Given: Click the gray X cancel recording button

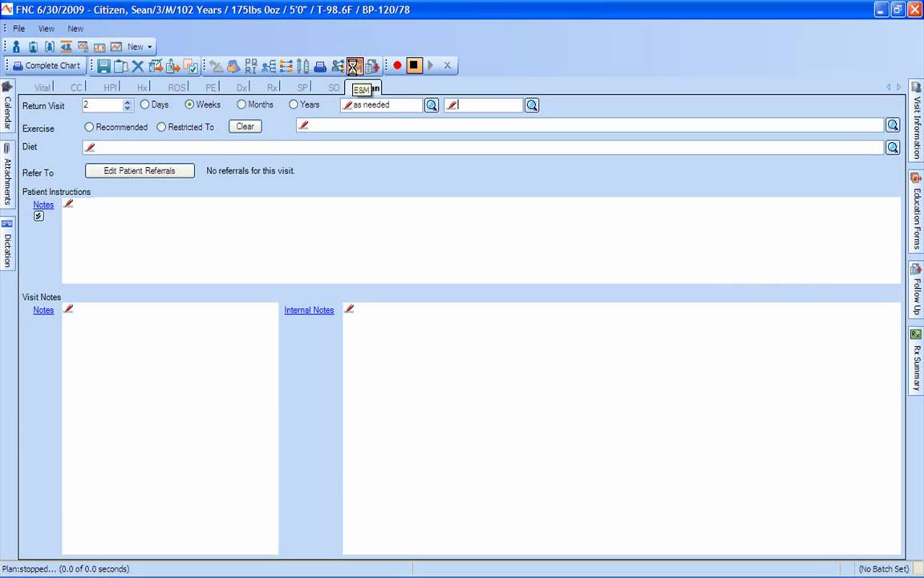Looking at the screenshot, I should [448, 66].
